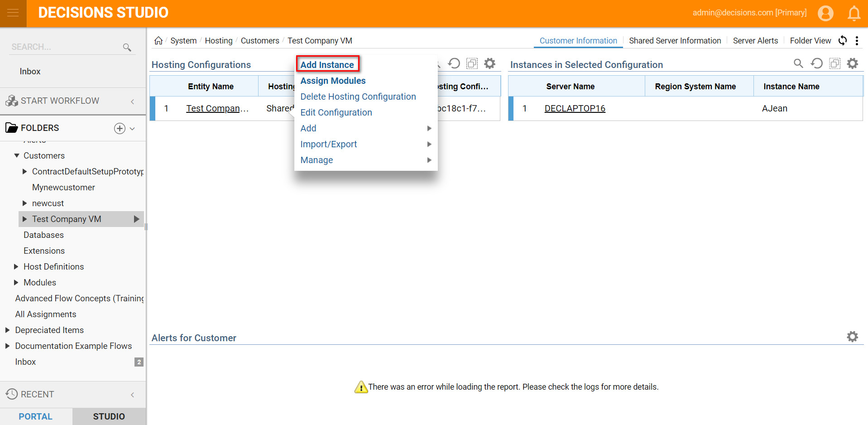Viewport: 868px width, 425px height.
Task: Click the Hosting Configurations copy-window icon
Action: coord(472,63)
